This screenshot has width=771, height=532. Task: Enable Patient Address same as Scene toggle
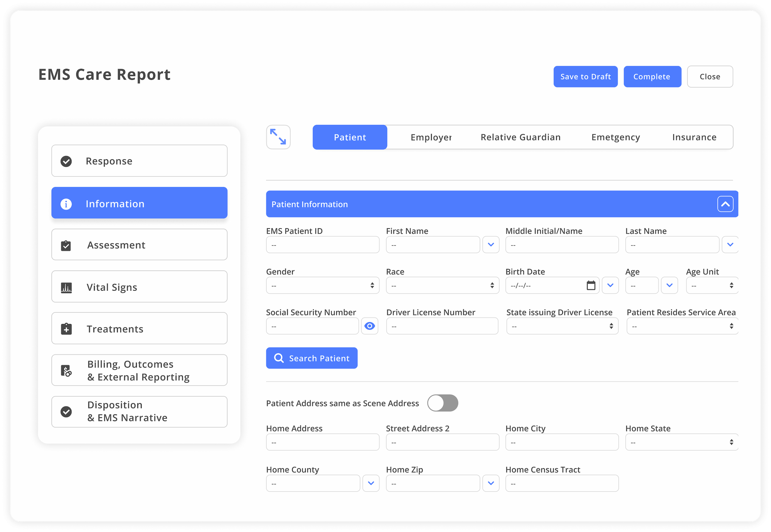[442, 403]
